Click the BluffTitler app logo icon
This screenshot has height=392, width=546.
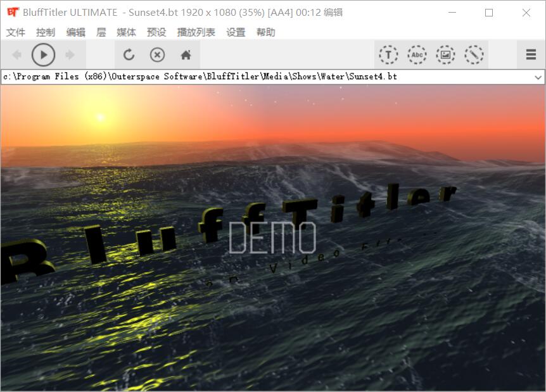pos(13,12)
